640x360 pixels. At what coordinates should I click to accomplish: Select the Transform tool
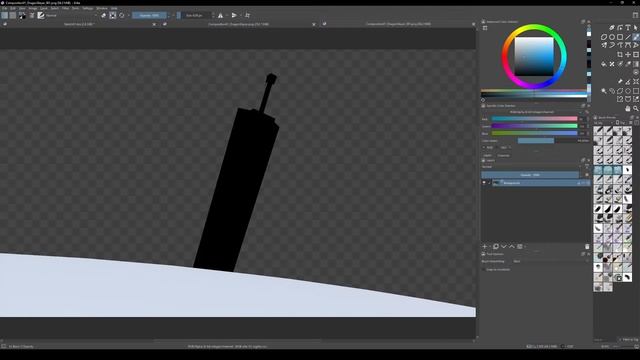click(x=636, y=54)
